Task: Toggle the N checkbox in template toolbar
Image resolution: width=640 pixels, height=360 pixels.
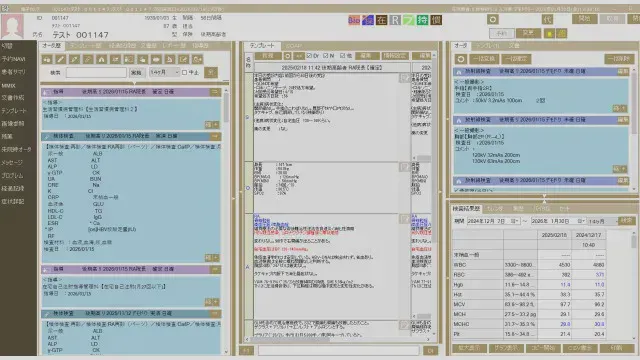Action: point(326,56)
